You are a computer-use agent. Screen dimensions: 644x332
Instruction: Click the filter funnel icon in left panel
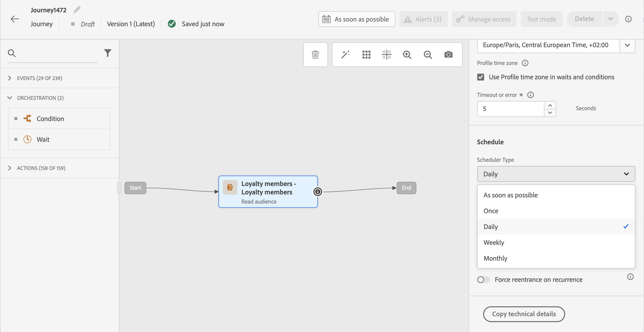(107, 53)
